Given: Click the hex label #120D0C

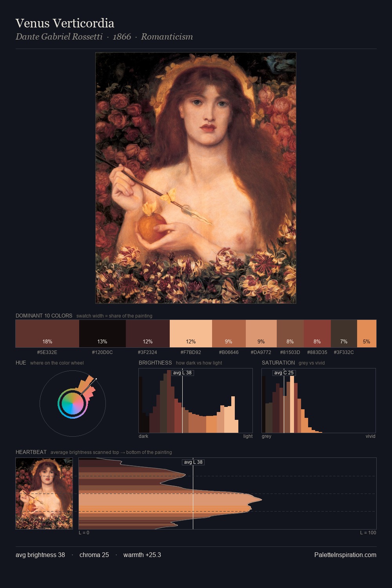Looking at the screenshot, I should [x=102, y=352].
